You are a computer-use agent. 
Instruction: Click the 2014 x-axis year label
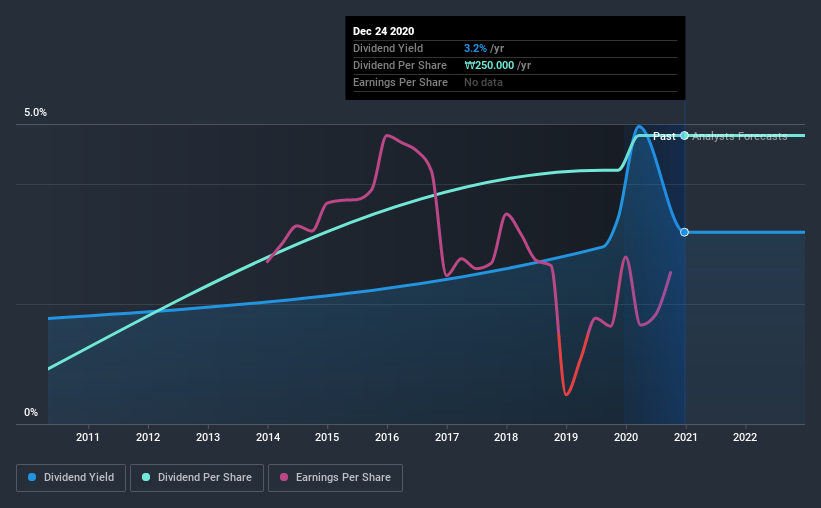tap(268, 437)
